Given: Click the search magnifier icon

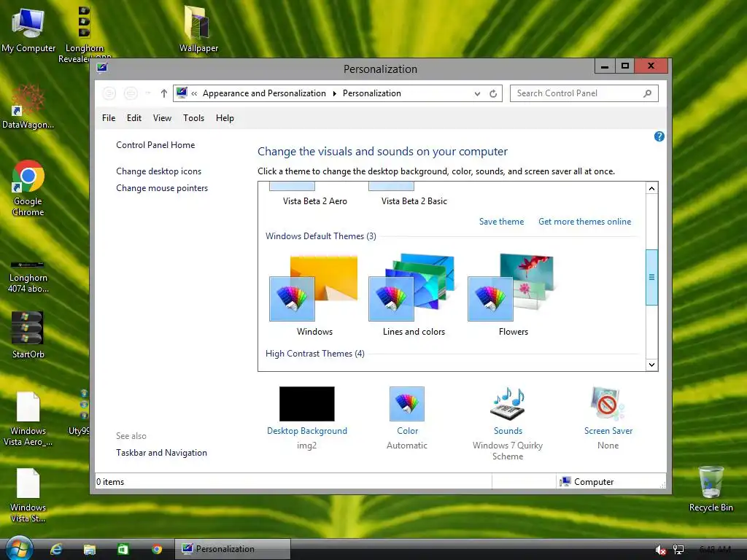Looking at the screenshot, I should [647, 93].
